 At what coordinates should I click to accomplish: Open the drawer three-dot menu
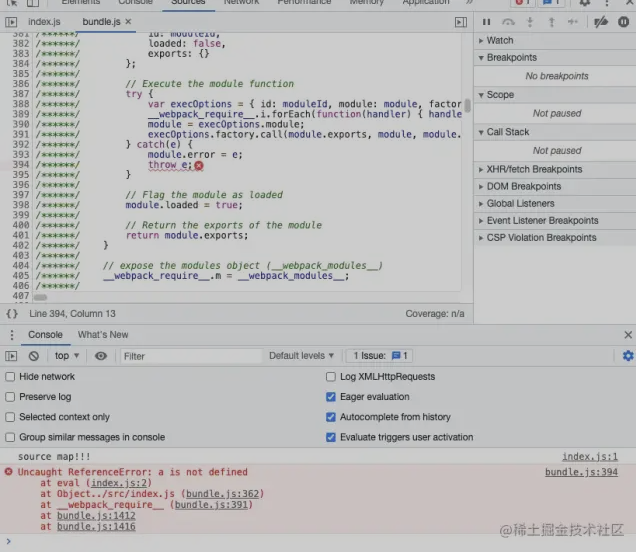pyautogui.click(x=12, y=335)
